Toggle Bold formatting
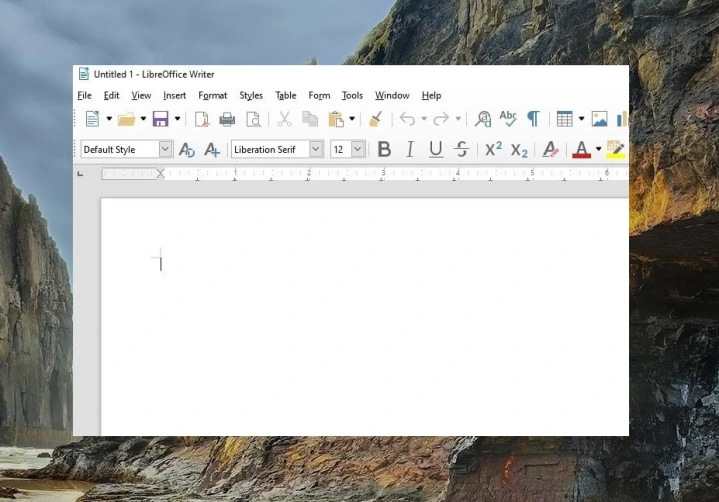 tap(384, 149)
